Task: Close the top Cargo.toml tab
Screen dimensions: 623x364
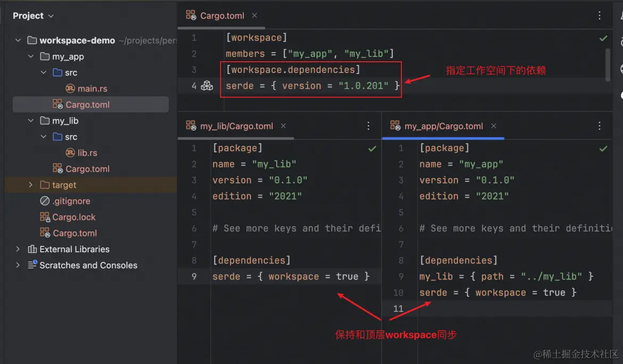Action: 255,16
